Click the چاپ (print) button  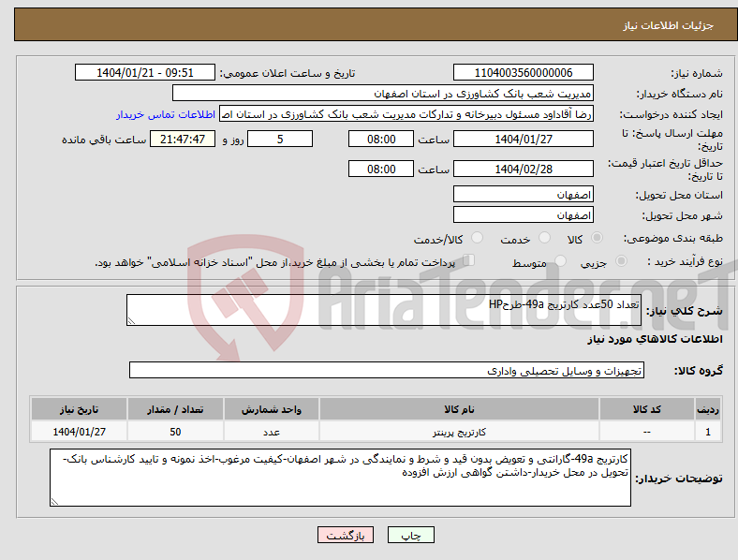[x=410, y=535]
